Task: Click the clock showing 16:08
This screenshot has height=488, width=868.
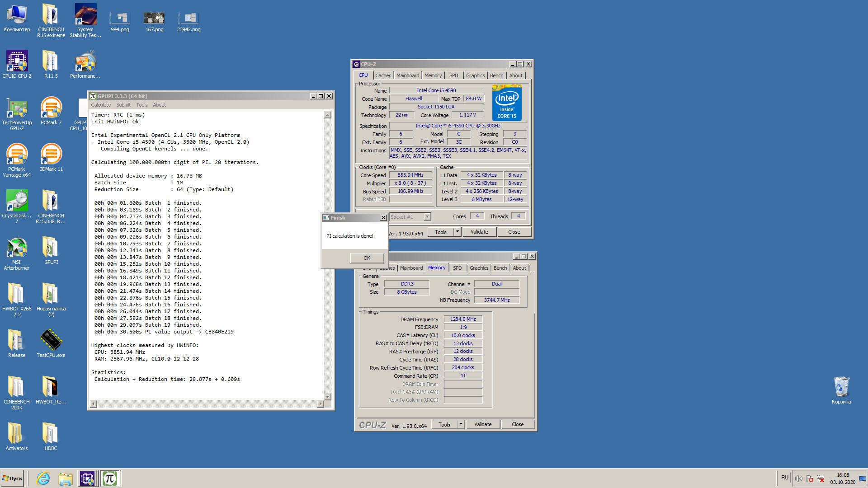Action: (843, 475)
